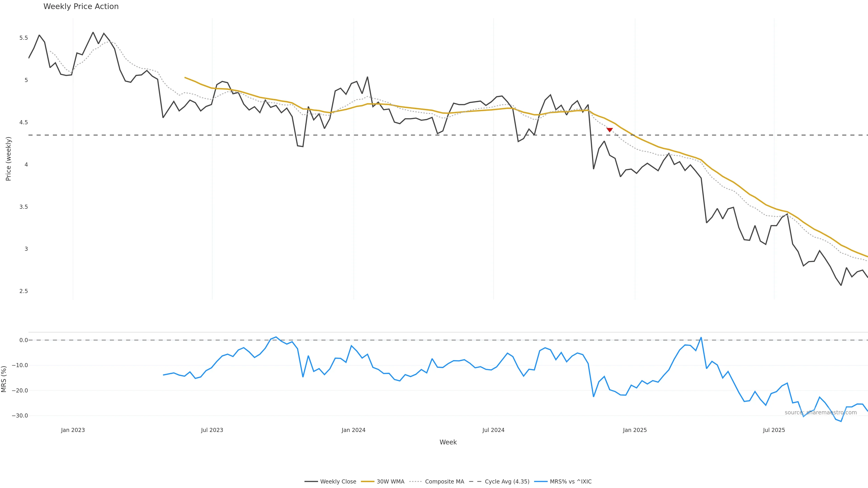Screen dimensions: 868x488
Task: Click the Jan 2024 x-axis tick label
Action: coord(354,430)
